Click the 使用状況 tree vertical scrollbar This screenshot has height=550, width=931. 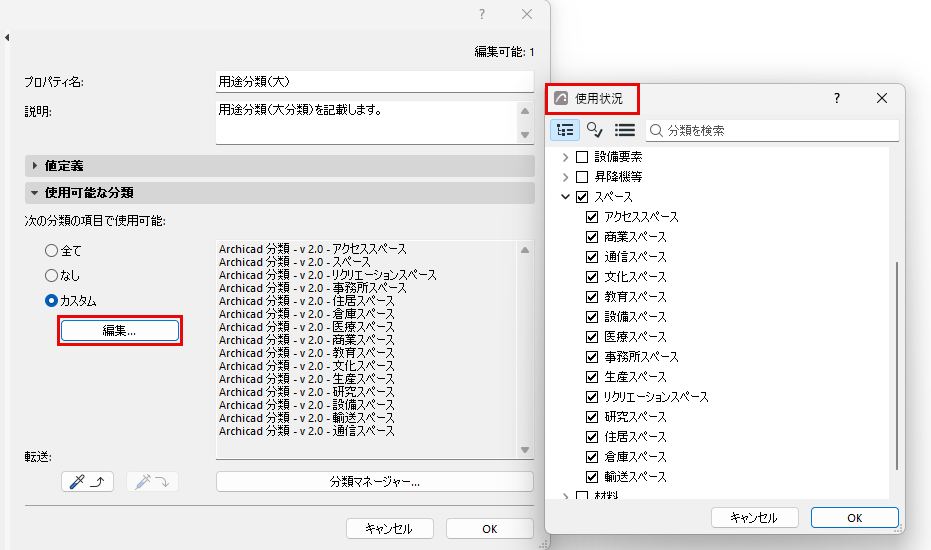click(x=896, y=365)
